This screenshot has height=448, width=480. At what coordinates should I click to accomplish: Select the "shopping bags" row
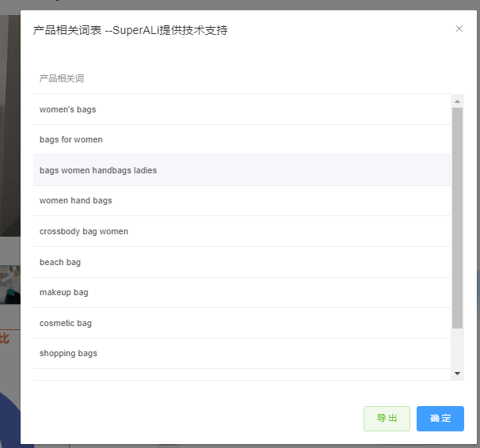(242, 354)
